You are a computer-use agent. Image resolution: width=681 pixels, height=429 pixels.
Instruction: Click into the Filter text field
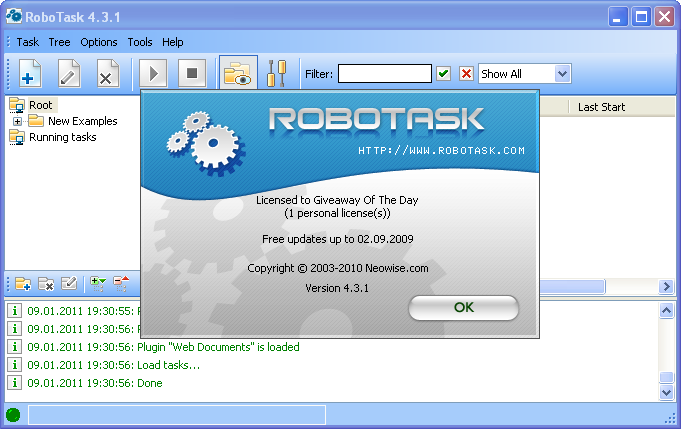tap(385, 73)
